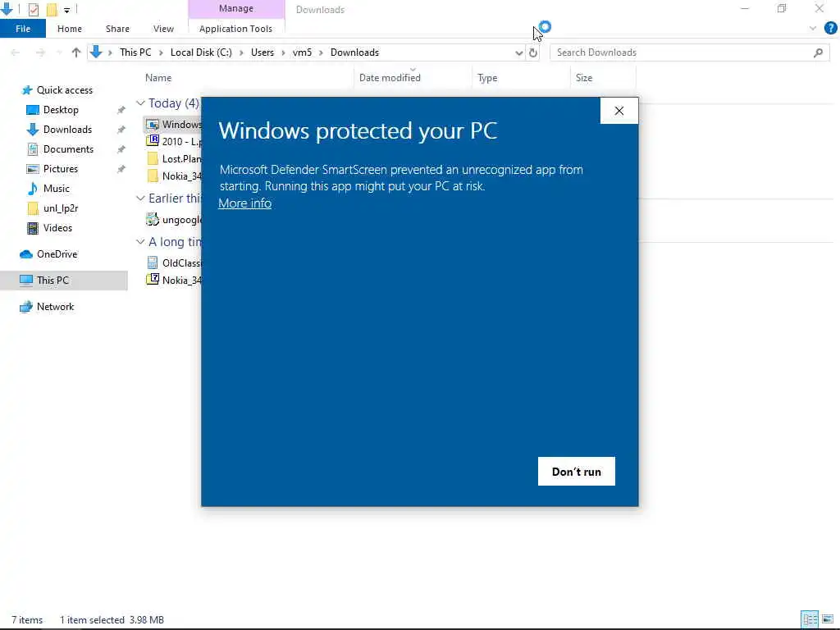Go up one folder level arrow
The width and height of the screenshot is (840, 630).
click(76, 52)
